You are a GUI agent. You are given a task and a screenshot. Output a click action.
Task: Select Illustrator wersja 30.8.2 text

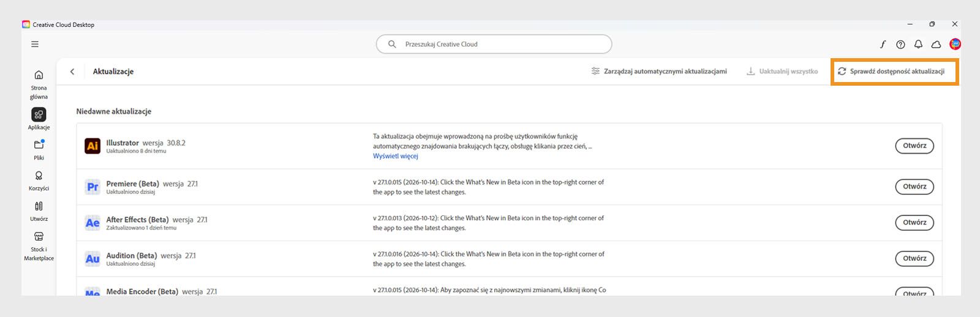pos(146,143)
